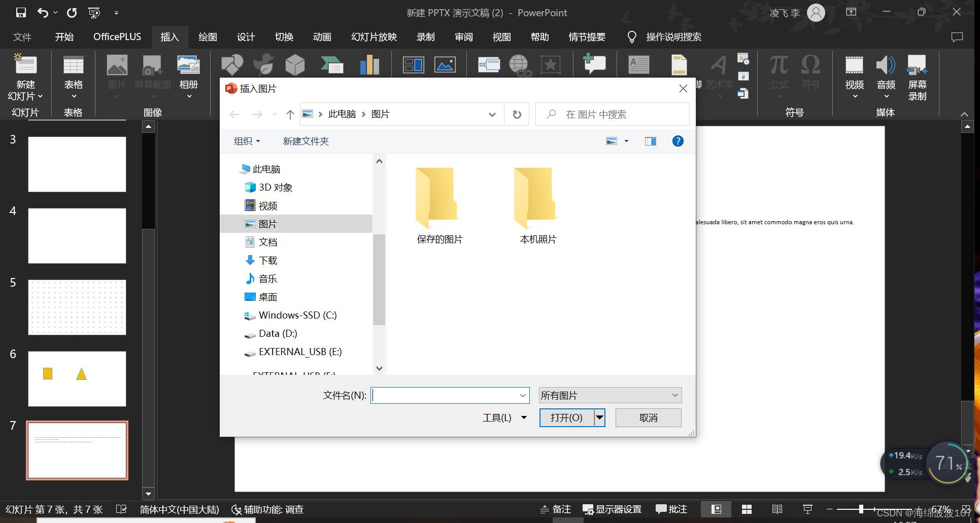Select 下载 in navigation tree
The image size is (980, 523).
click(x=268, y=261)
